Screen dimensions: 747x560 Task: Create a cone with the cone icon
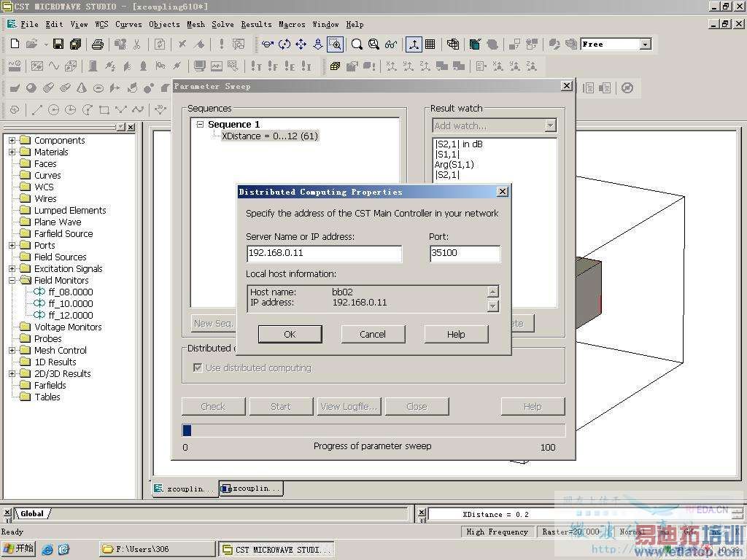point(82,87)
